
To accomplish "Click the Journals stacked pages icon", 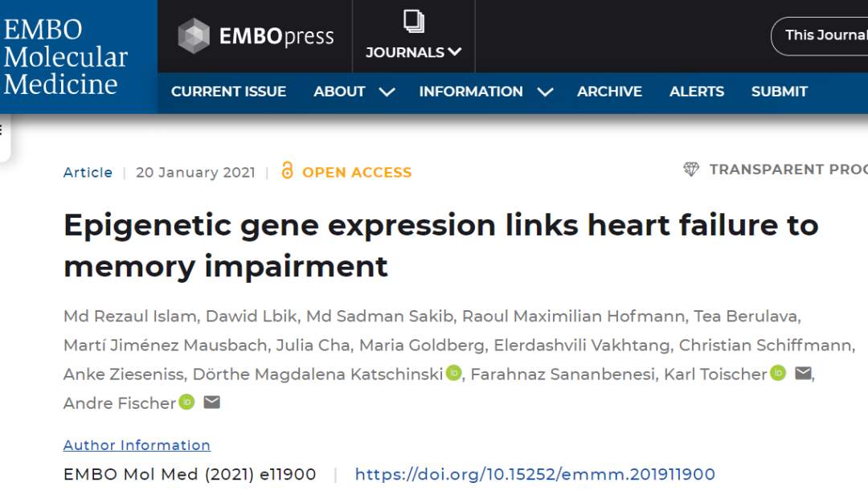I will pyautogui.click(x=414, y=22).
